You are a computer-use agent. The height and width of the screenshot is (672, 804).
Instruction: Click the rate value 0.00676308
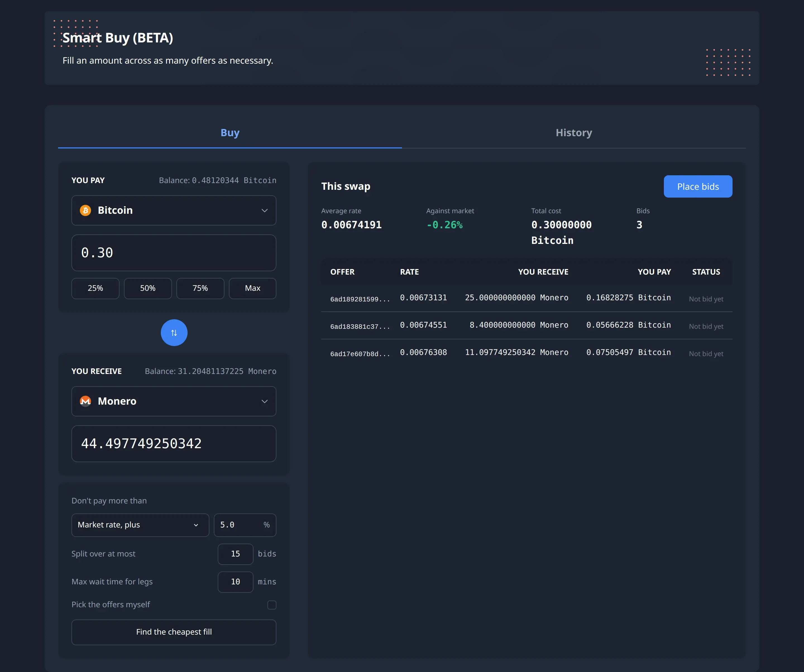tap(423, 352)
